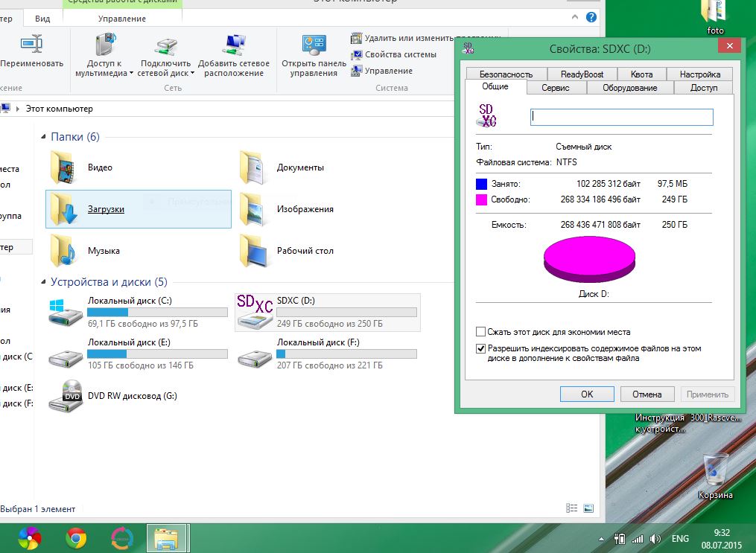The image size is (756, 553).
Task: Click Open Control Panel ribbon icon
Action: tap(314, 46)
